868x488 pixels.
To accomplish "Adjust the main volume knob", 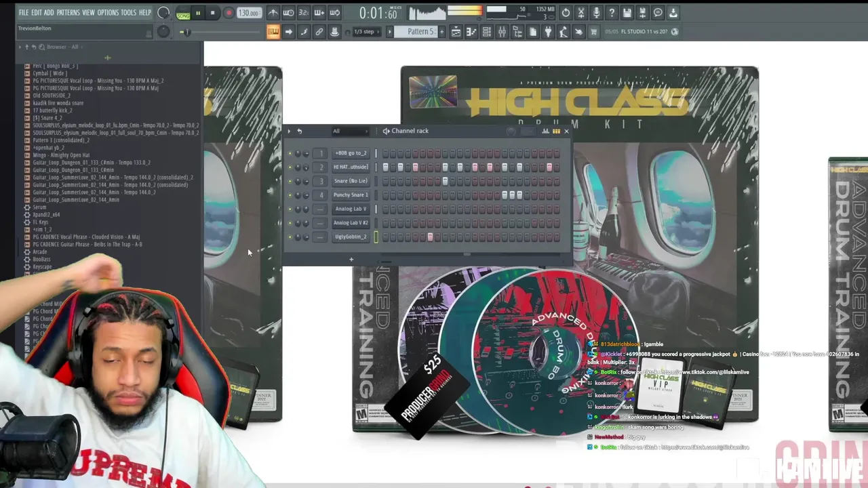I will click(163, 13).
